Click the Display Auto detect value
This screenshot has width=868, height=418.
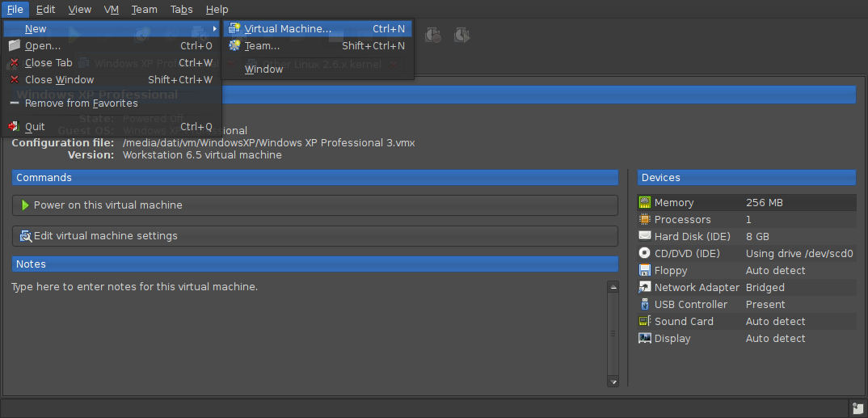776,338
